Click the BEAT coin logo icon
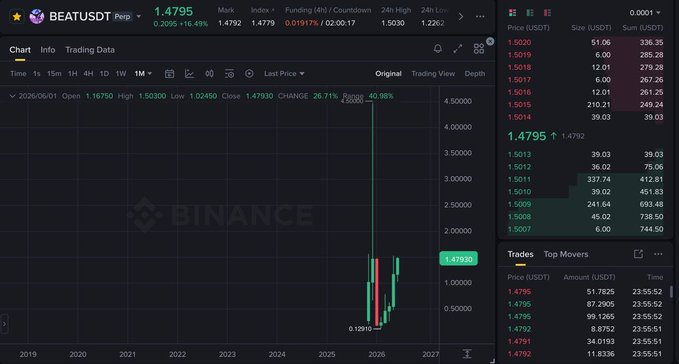Viewport: 679px width, 364px height. pyautogui.click(x=37, y=16)
